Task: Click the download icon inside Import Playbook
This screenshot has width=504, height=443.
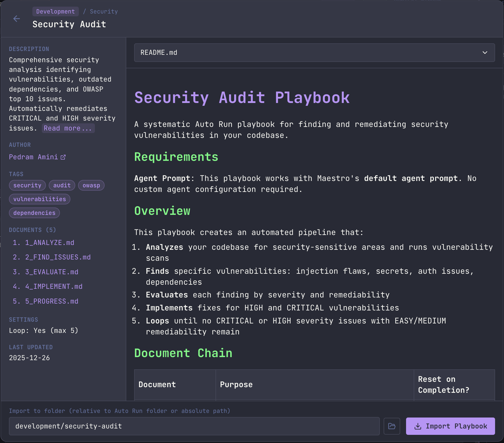Action: tap(418, 426)
